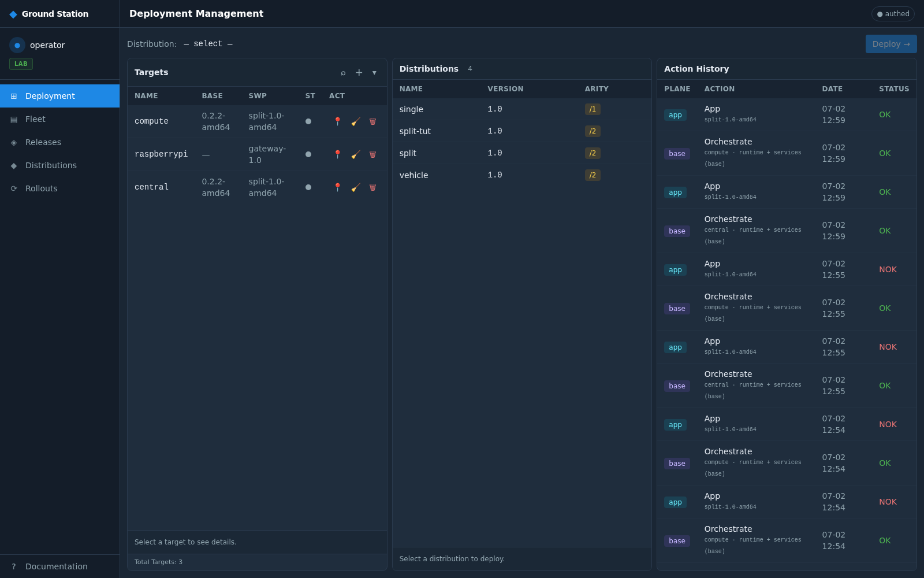Viewport: 924px width, 578px height.
Task: Click the STATUS column header in Action History
Action: (894, 89)
